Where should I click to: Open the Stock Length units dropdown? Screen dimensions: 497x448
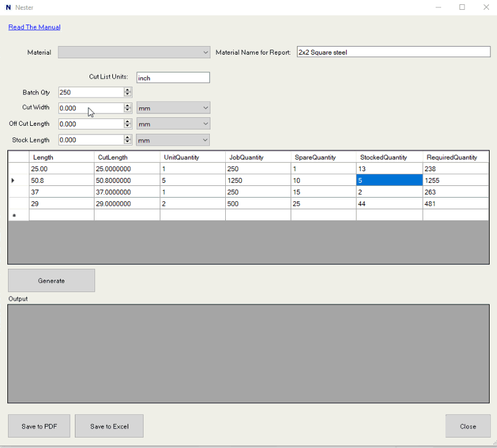tap(173, 140)
